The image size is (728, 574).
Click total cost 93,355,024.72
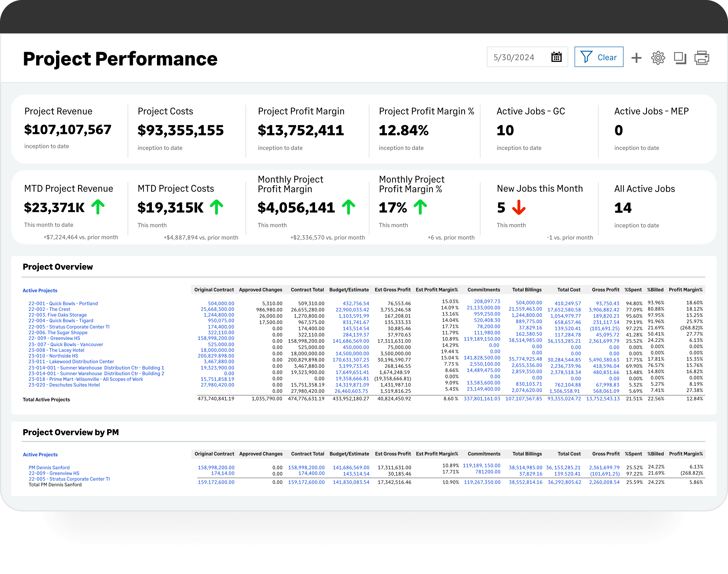(x=564, y=399)
